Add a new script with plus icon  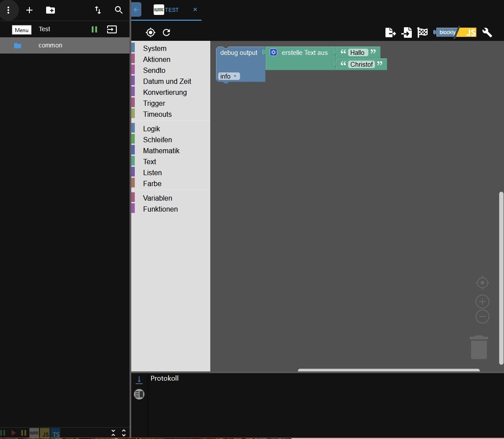point(29,10)
